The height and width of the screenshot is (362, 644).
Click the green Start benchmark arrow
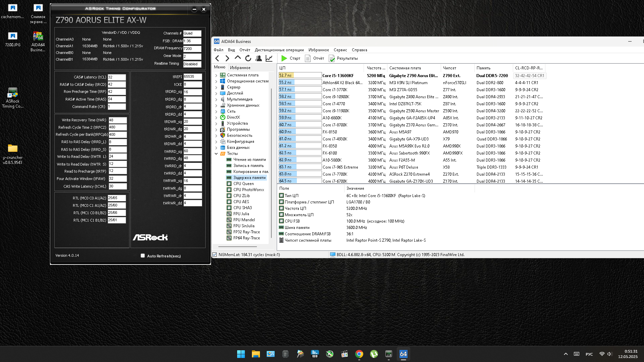[x=284, y=58]
